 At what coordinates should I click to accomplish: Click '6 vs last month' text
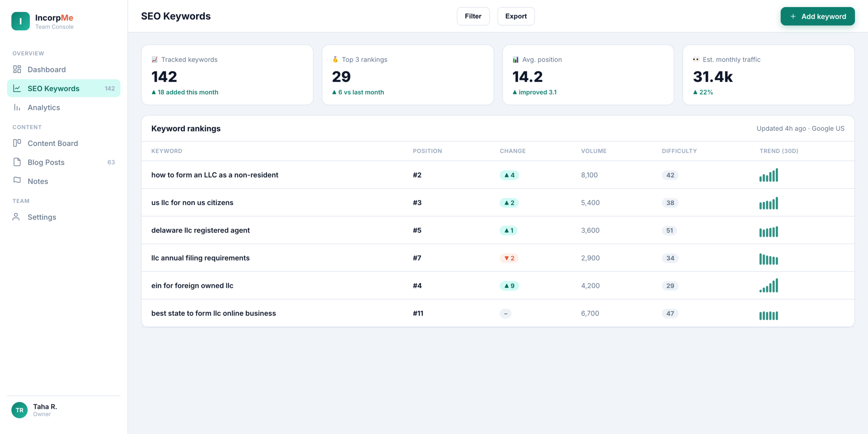pos(361,92)
